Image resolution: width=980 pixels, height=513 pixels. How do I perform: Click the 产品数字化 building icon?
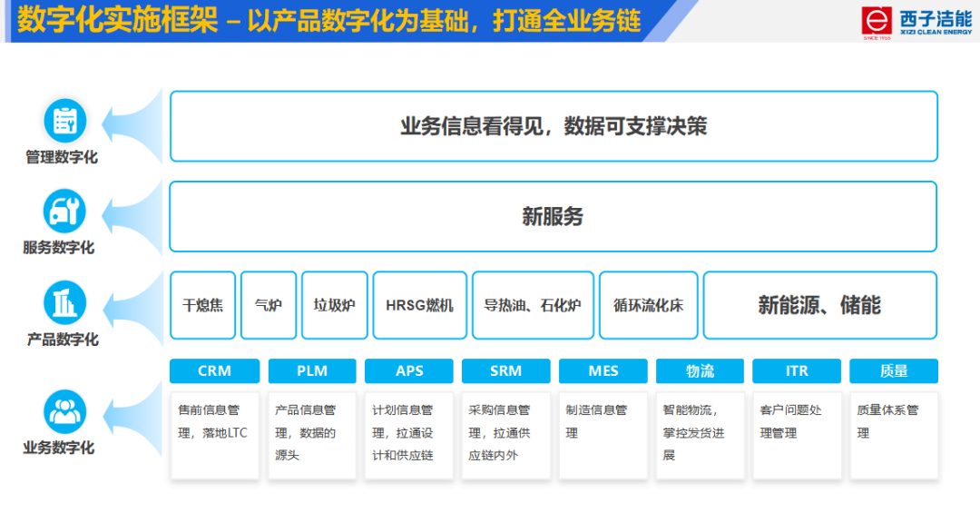coord(64,303)
